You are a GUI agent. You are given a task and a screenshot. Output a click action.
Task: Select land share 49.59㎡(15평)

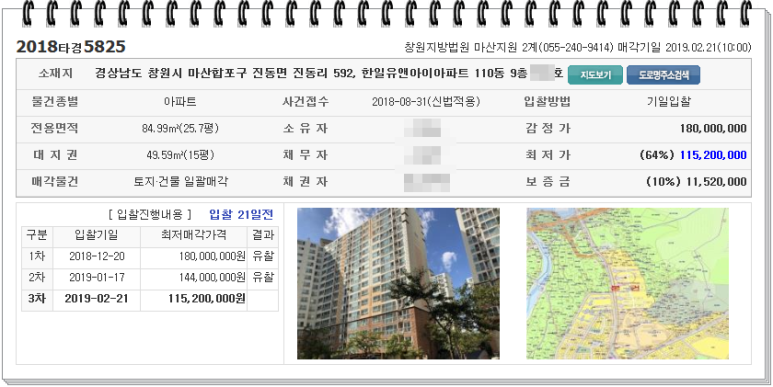click(180, 155)
